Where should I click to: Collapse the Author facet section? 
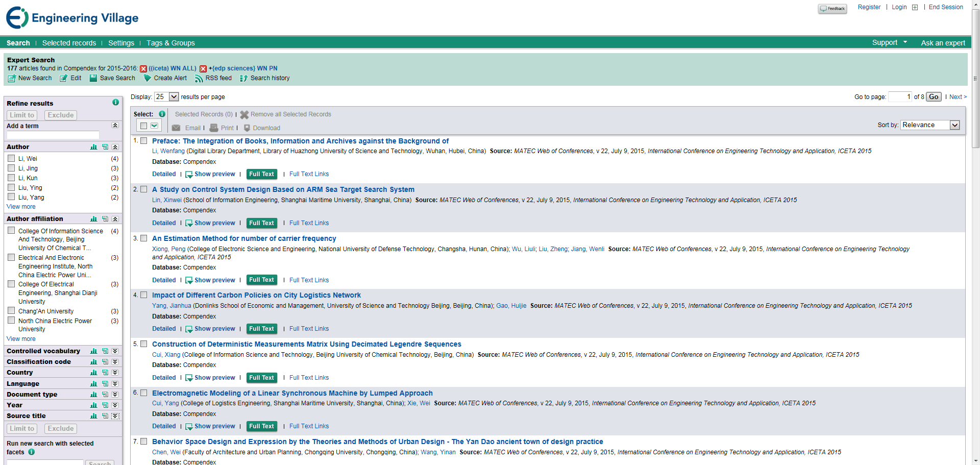coord(115,147)
